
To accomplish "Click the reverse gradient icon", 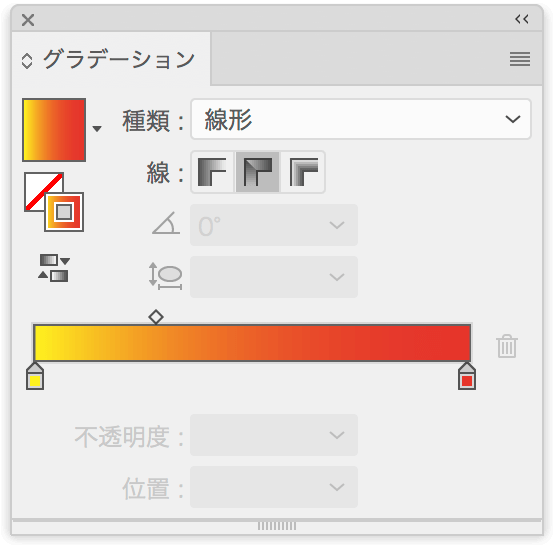I will click(x=54, y=268).
